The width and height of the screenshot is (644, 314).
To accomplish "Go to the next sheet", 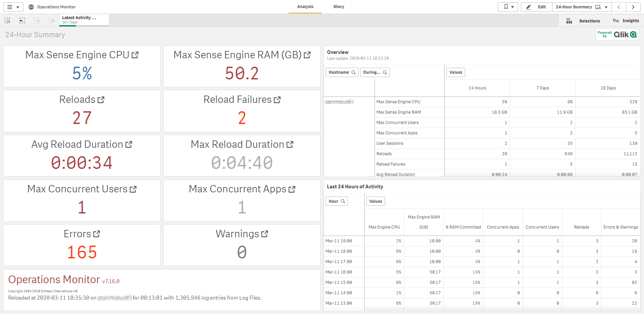I will pos(633,7).
